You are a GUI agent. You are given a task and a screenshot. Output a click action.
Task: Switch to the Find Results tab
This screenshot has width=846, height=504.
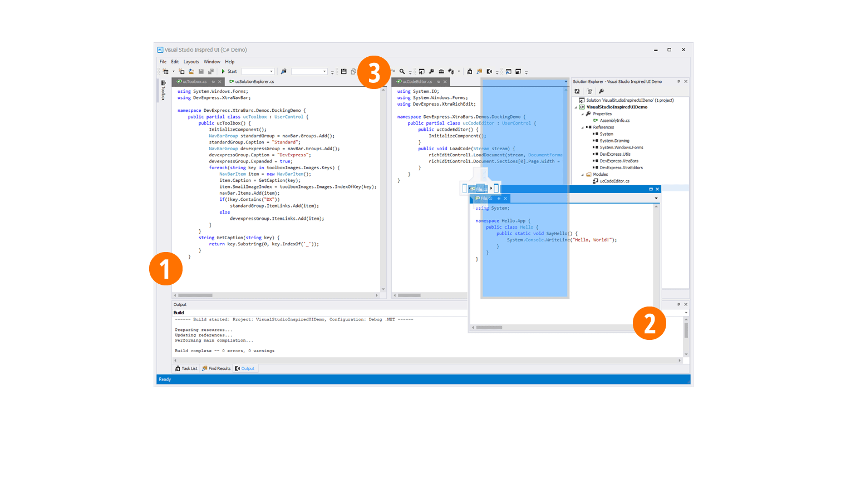coord(217,368)
